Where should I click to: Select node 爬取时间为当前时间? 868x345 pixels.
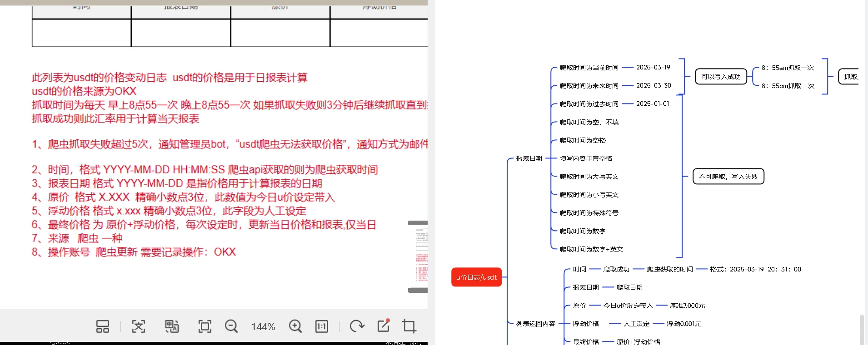tap(589, 68)
